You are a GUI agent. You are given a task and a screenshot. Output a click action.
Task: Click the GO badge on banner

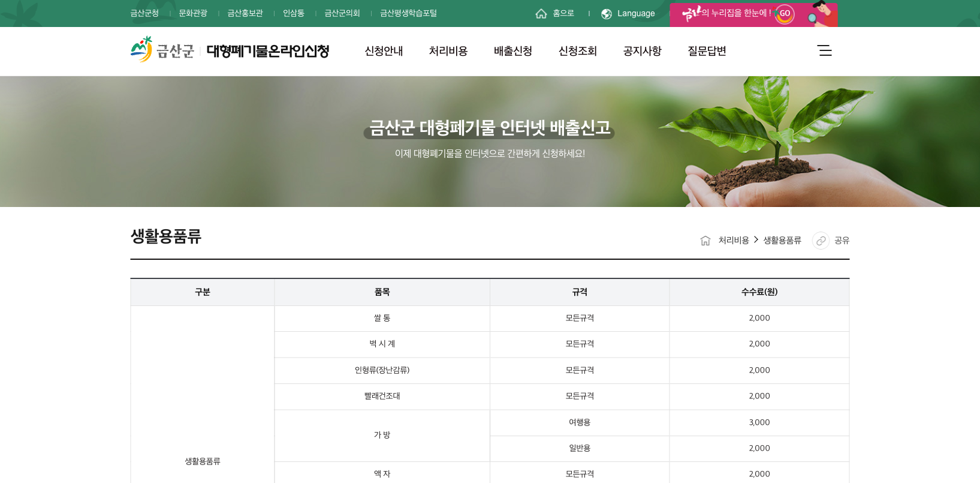[785, 14]
